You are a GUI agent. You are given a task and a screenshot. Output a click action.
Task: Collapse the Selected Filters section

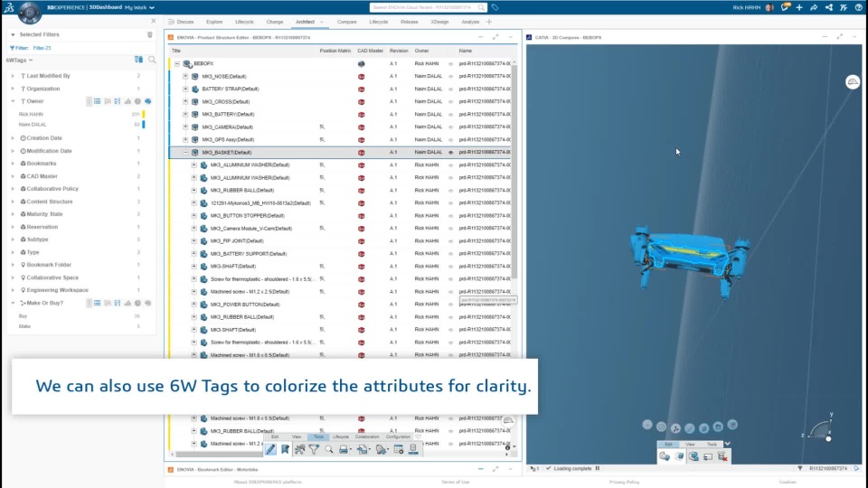point(13,34)
